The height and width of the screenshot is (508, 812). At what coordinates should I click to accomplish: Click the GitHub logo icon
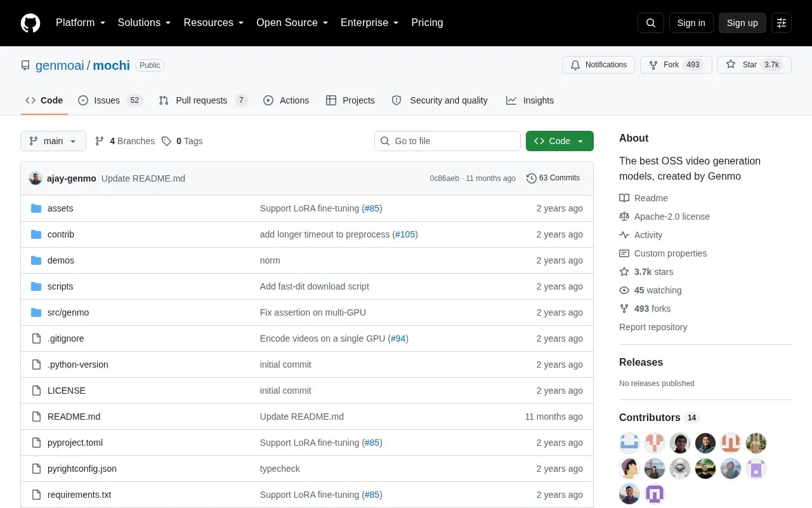click(x=30, y=23)
